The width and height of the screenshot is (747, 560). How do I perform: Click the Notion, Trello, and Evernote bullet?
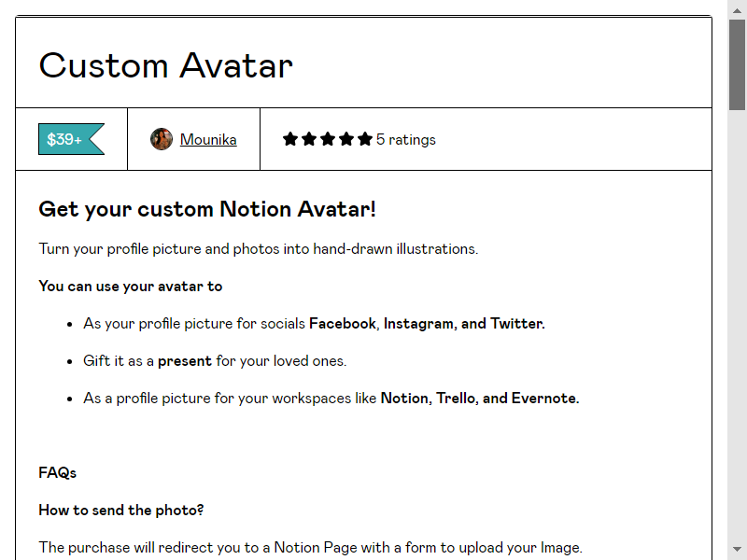coord(331,399)
